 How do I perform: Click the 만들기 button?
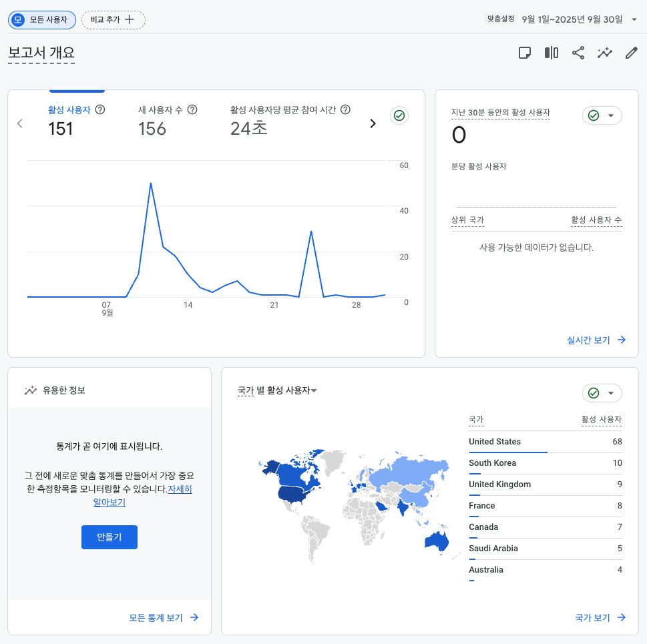click(109, 537)
